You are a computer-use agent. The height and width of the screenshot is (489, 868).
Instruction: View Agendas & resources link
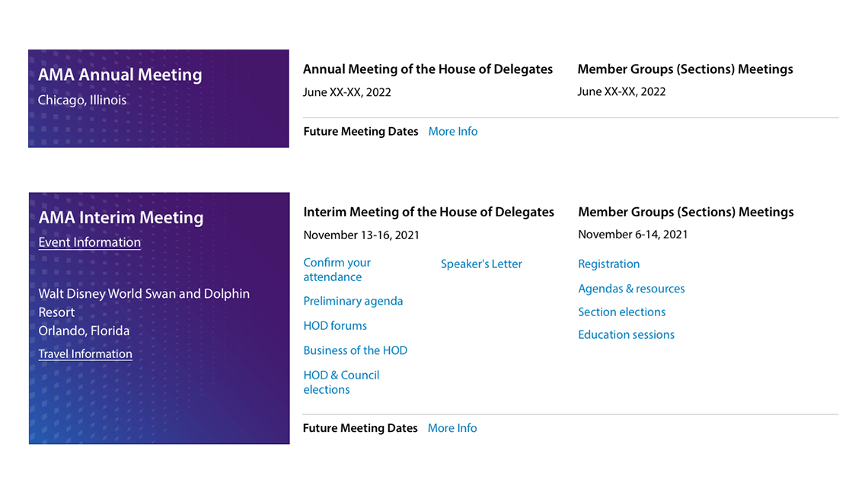click(631, 289)
